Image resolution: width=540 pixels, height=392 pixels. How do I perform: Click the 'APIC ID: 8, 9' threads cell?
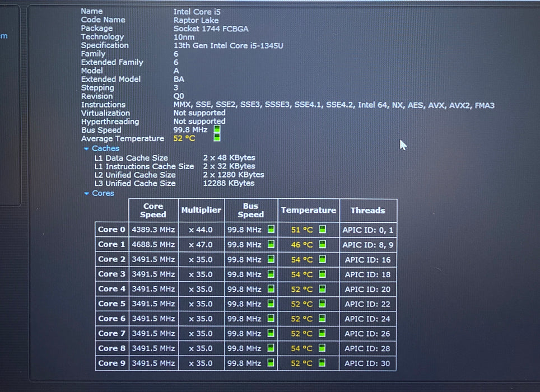pyautogui.click(x=368, y=245)
